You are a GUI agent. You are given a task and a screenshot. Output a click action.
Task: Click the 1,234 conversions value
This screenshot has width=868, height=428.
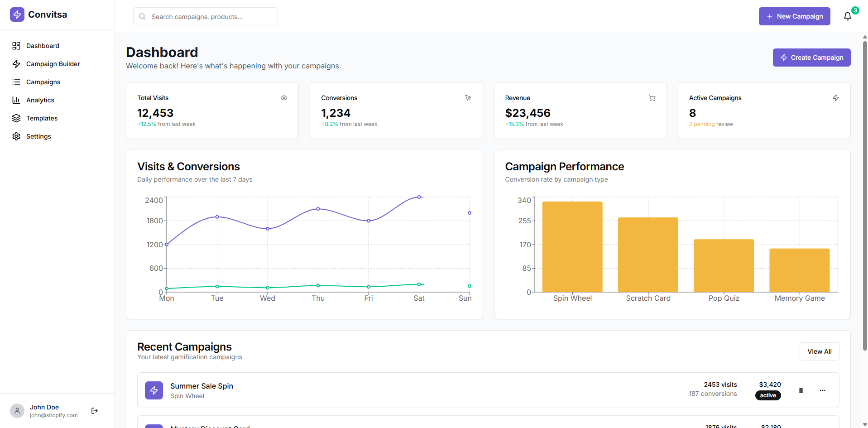[336, 113]
